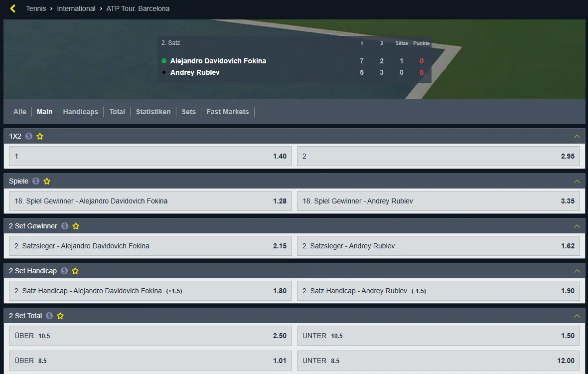Viewport: 588px width, 374px height.
Task: Select 2. Satzsieger Alejandro Davidovich Fokina
Action: (x=150, y=246)
